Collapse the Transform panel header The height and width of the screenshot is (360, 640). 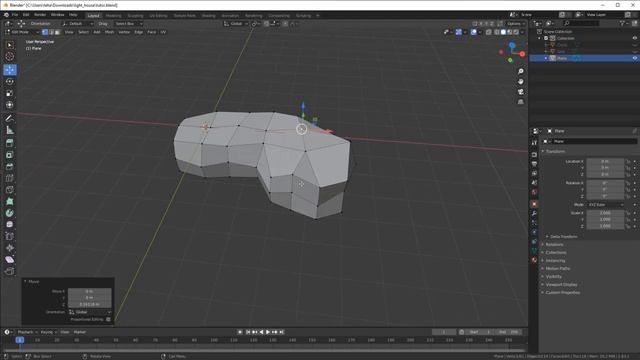pos(555,151)
